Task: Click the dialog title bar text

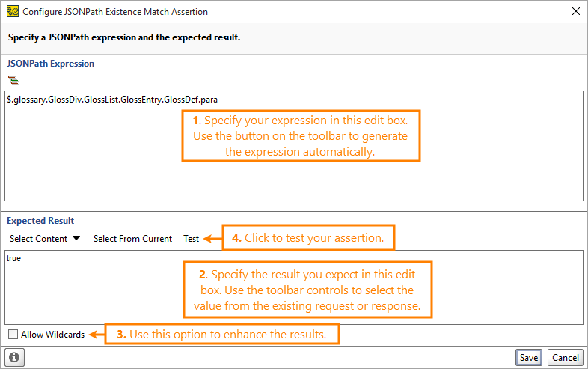Action: coord(115,12)
